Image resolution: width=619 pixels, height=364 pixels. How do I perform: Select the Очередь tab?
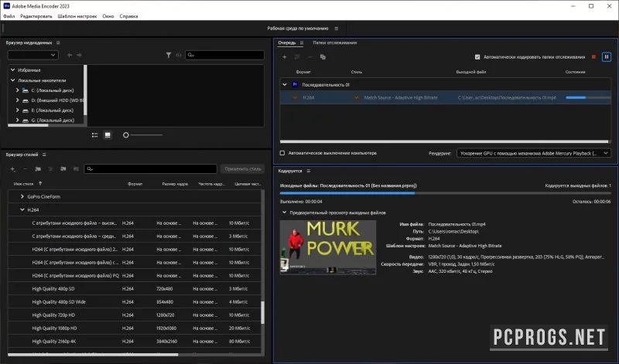pos(286,43)
